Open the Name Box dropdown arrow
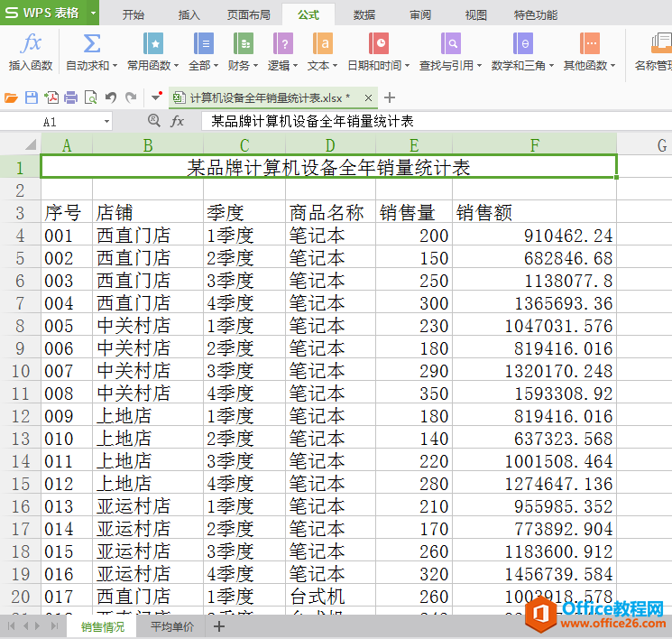The width and height of the screenshot is (672, 639). pyautogui.click(x=106, y=122)
